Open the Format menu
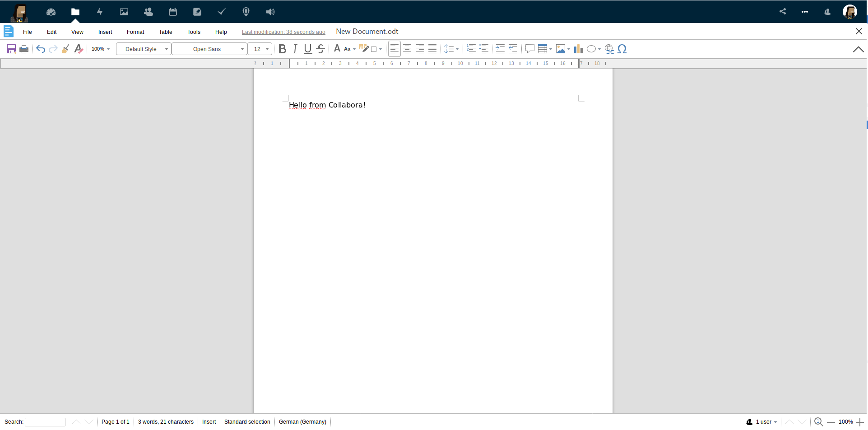The height and width of the screenshot is (430, 868). coord(135,32)
